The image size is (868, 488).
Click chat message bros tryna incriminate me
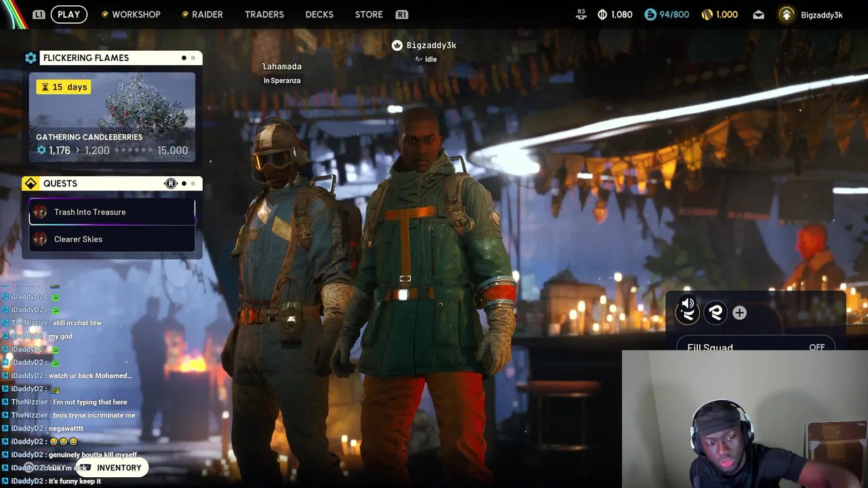pyautogui.click(x=93, y=415)
